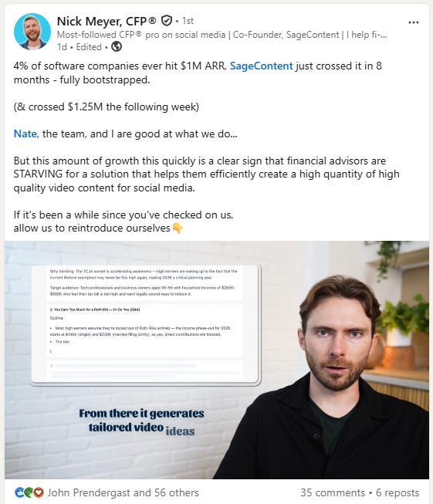Viewport: 433px width, 504px height.
Task: Click the green celebrate reaction icon
Action: click(29, 492)
